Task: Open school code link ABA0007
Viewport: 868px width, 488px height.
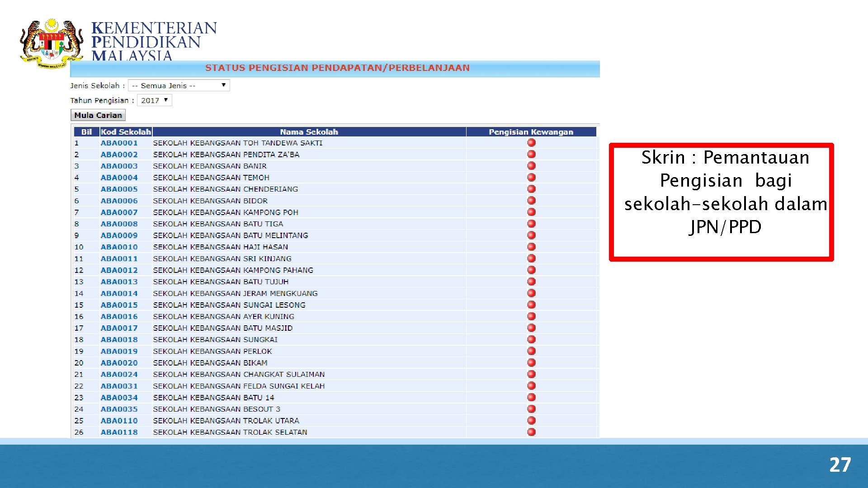Action: click(119, 212)
